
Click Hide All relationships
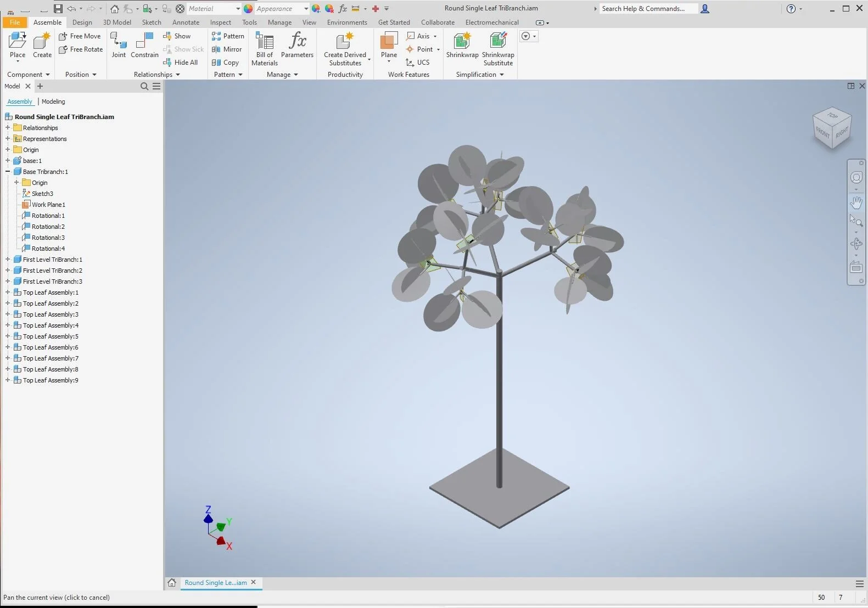coord(181,63)
